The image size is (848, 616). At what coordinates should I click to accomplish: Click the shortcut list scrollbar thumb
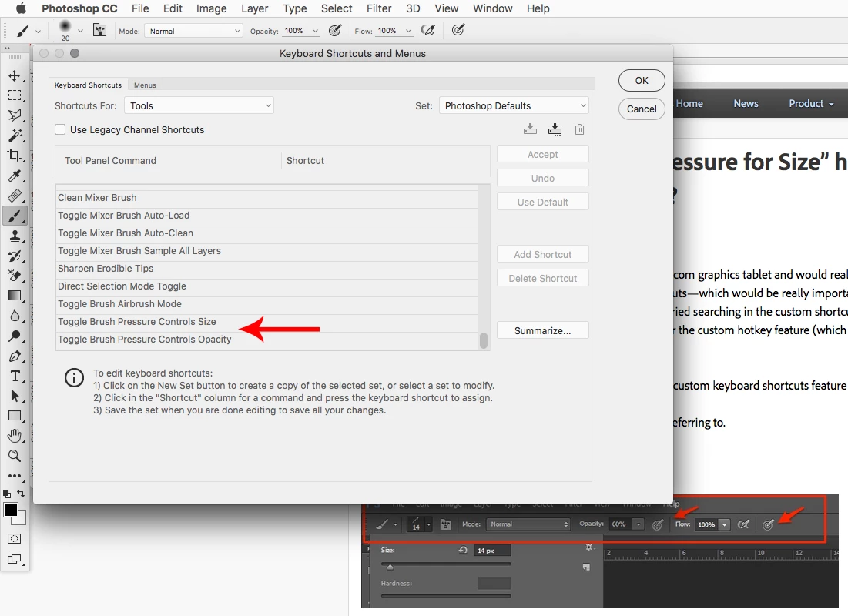click(484, 340)
